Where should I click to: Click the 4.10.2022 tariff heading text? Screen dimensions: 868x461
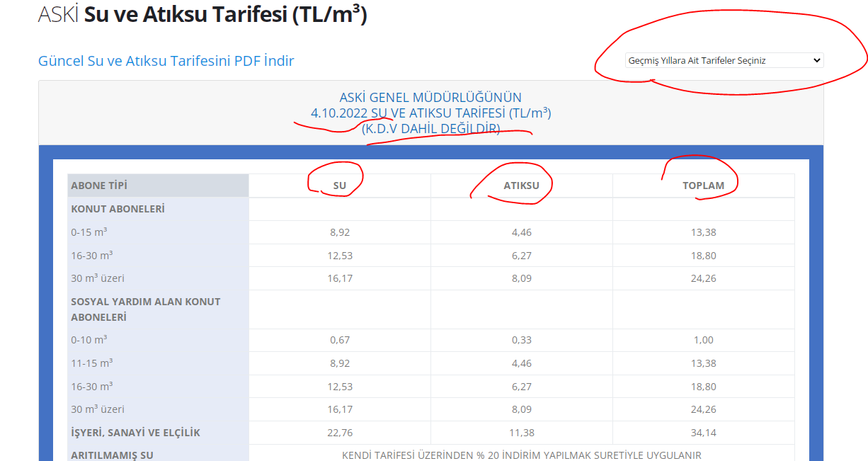[x=430, y=113]
